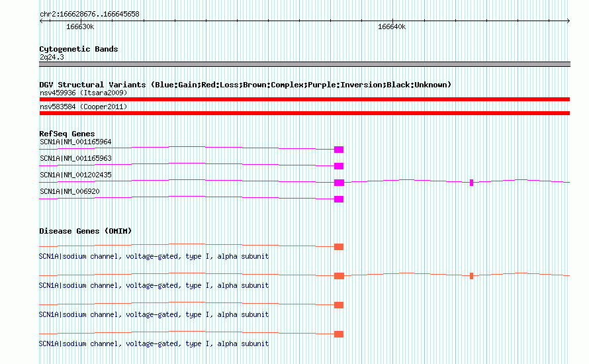Select the orange exon of first OMIM SCN1A row
Screen dimensions: 589x364
(x=339, y=247)
